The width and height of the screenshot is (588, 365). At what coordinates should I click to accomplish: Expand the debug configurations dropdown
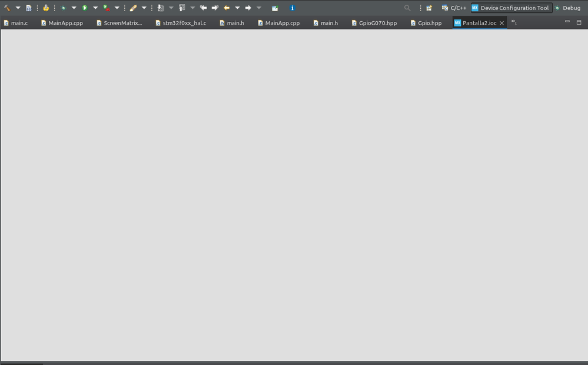pos(74,8)
